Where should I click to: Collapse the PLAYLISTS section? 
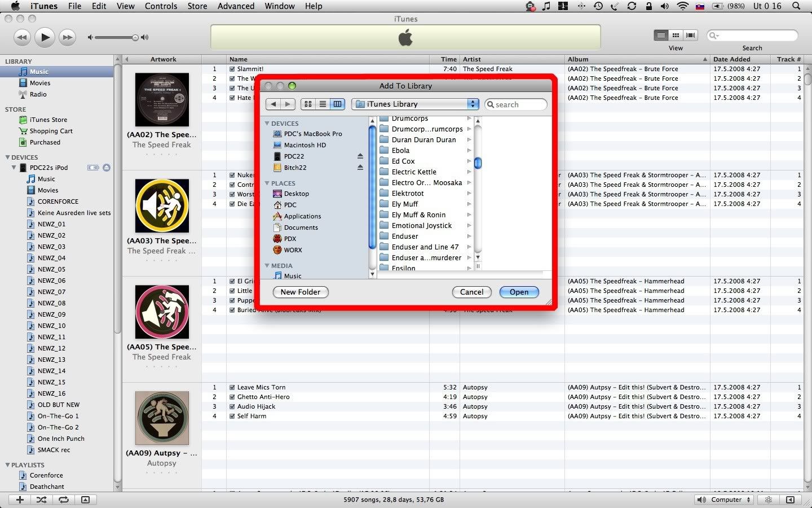tap(7, 465)
